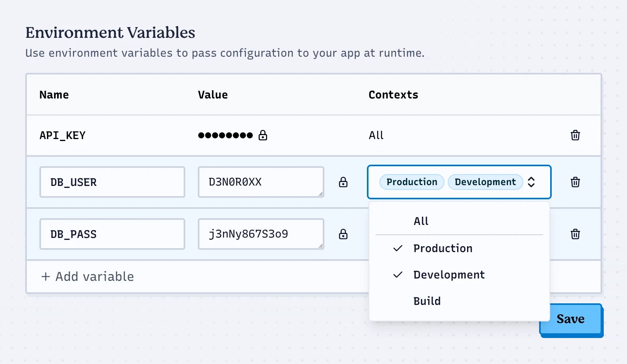Choose Build from the contexts menu

click(x=427, y=301)
